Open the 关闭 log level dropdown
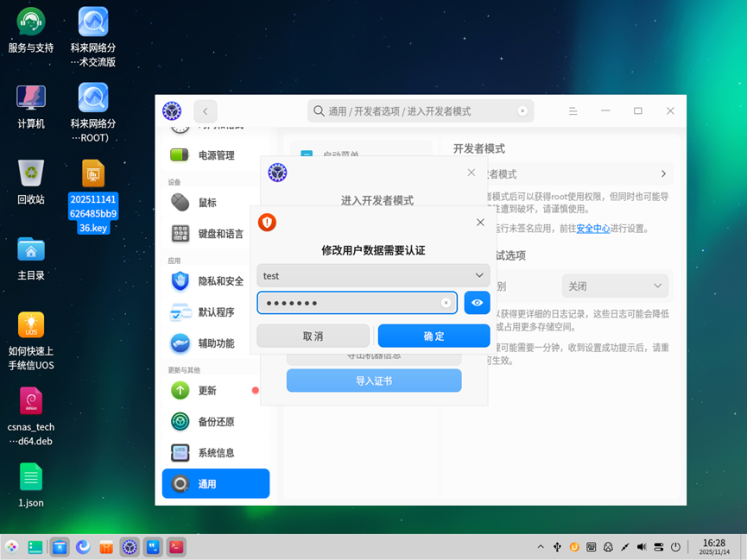 [x=615, y=285]
